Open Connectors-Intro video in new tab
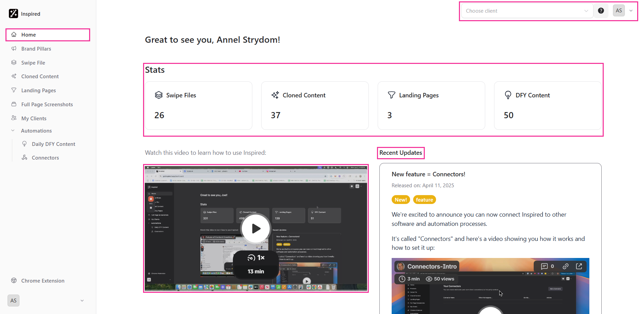 tap(579, 266)
